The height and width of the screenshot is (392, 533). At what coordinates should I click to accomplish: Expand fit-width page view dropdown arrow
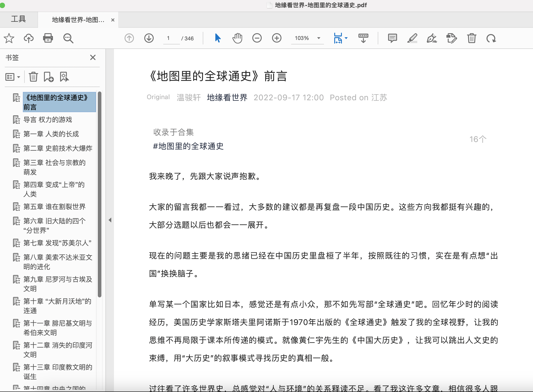click(346, 38)
